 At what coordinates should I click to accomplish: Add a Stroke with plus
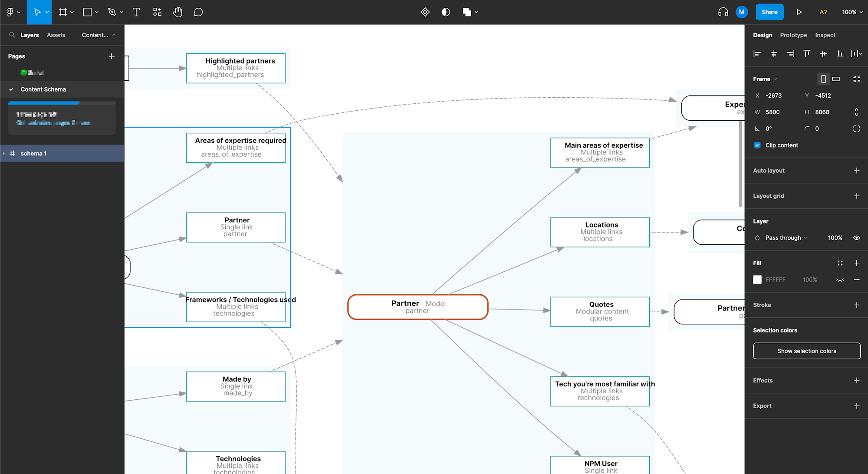click(856, 305)
